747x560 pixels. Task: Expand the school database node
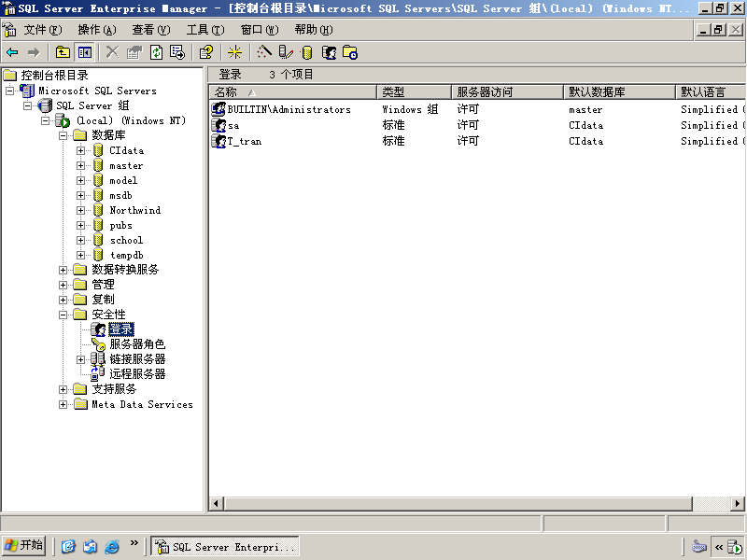(x=80, y=241)
